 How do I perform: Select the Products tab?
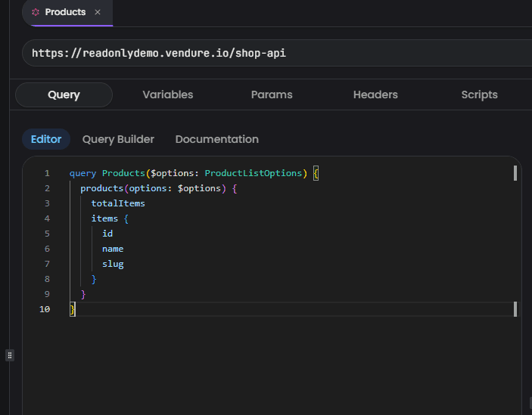point(67,13)
